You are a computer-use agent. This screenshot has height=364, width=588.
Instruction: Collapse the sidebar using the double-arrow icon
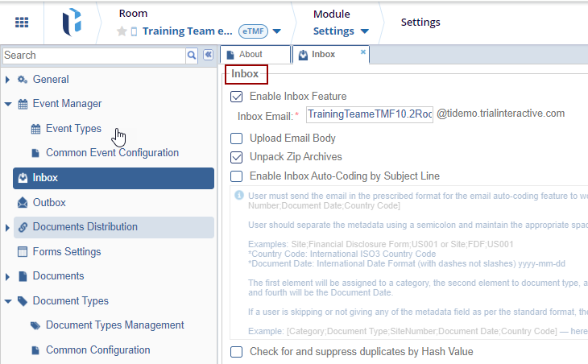208,56
